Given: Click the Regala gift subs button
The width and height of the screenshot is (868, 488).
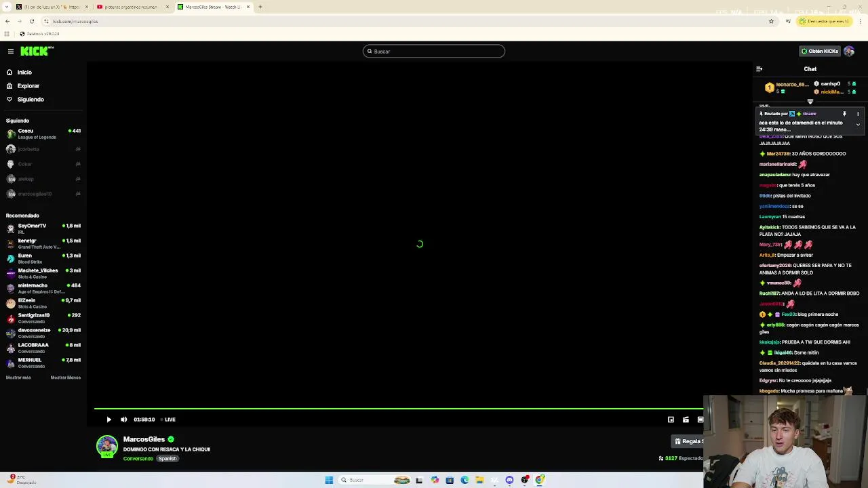Looking at the screenshot, I should pos(688,441).
